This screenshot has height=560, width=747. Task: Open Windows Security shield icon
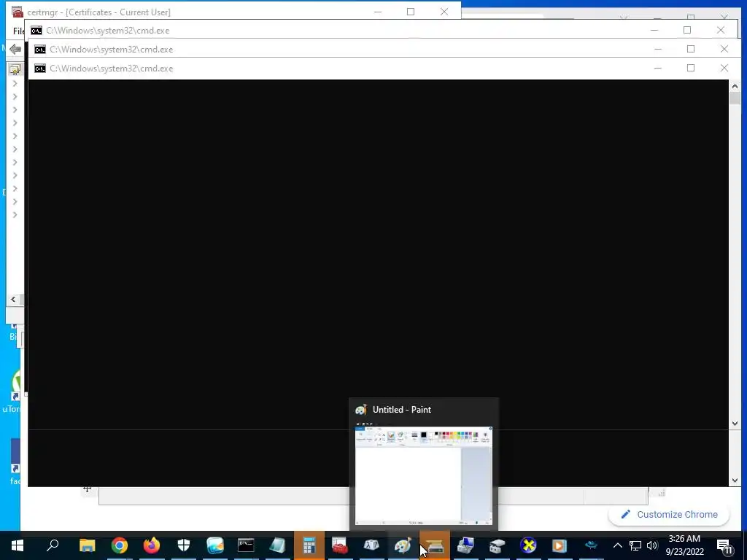click(183, 545)
